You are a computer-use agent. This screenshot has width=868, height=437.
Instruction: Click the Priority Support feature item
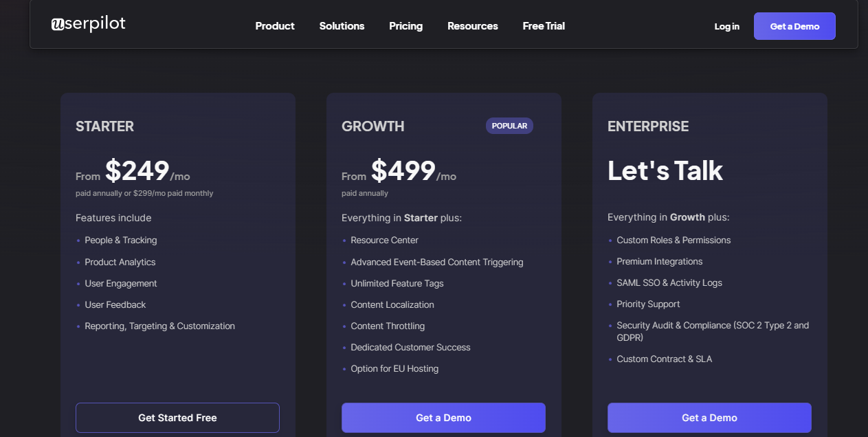[647, 304]
